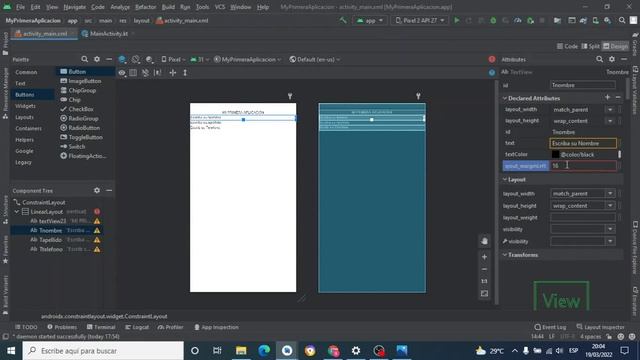Switch to Split view mode
Screen dimensions: 640x360
(590, 46)
